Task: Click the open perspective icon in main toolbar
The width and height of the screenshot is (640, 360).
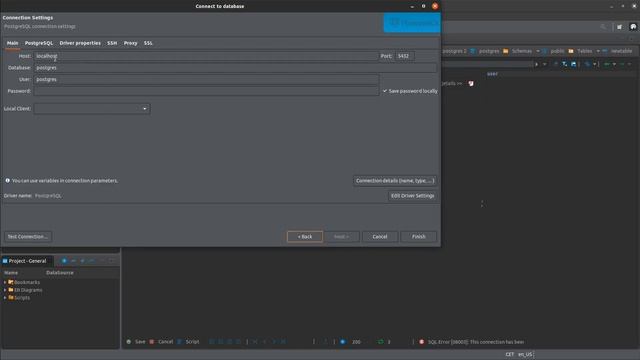Action: pos(620,27)
